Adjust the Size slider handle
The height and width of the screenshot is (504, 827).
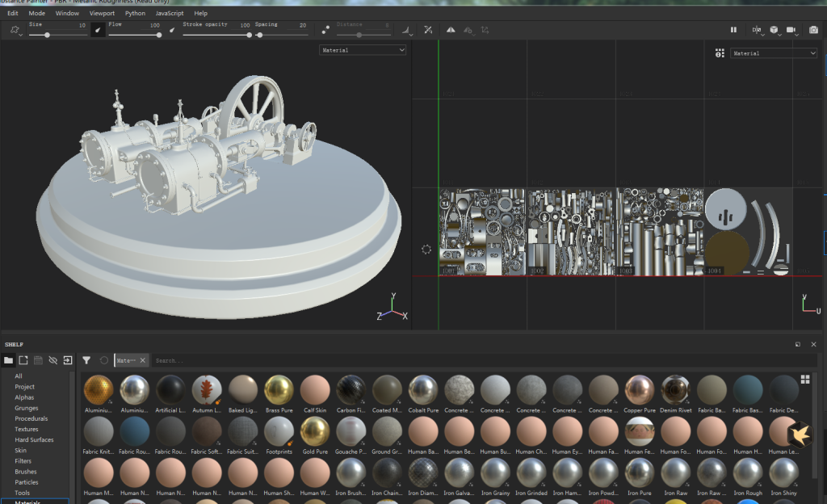tap(47, 35)
